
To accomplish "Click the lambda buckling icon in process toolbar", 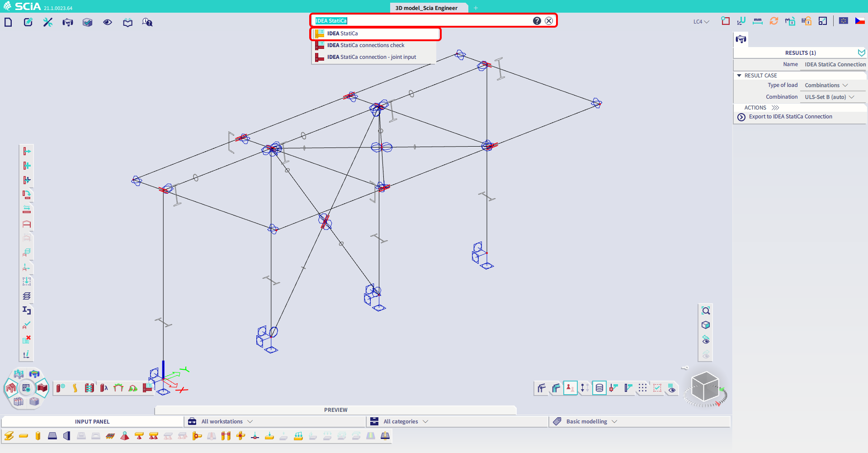I will (x=104, y=388).
